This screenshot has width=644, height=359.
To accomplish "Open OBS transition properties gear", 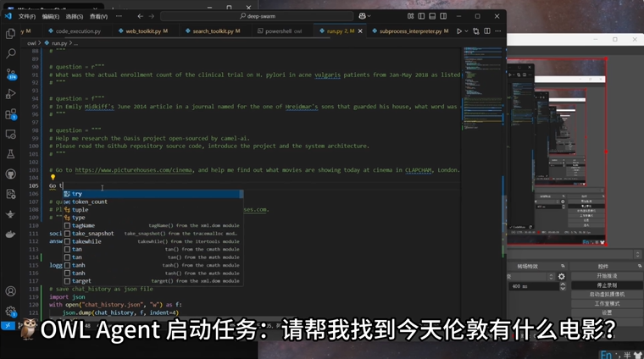I will (562, 277).
